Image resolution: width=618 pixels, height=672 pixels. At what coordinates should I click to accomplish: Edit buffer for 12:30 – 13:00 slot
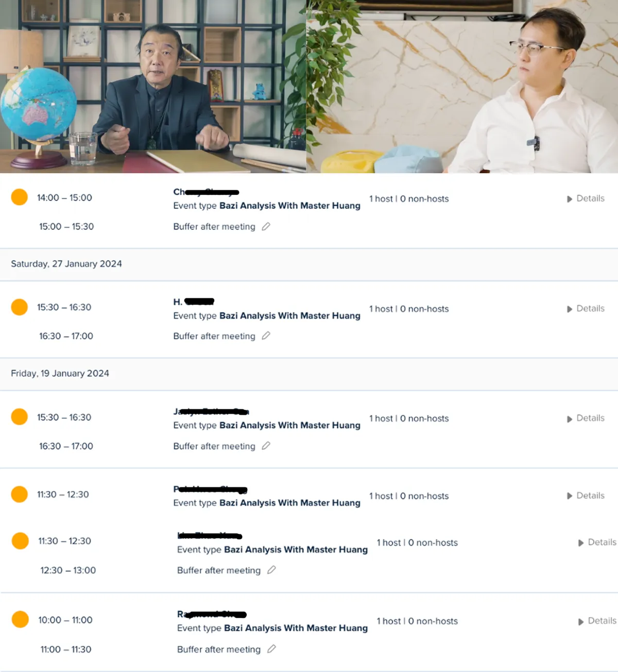(x=271, y=569)
